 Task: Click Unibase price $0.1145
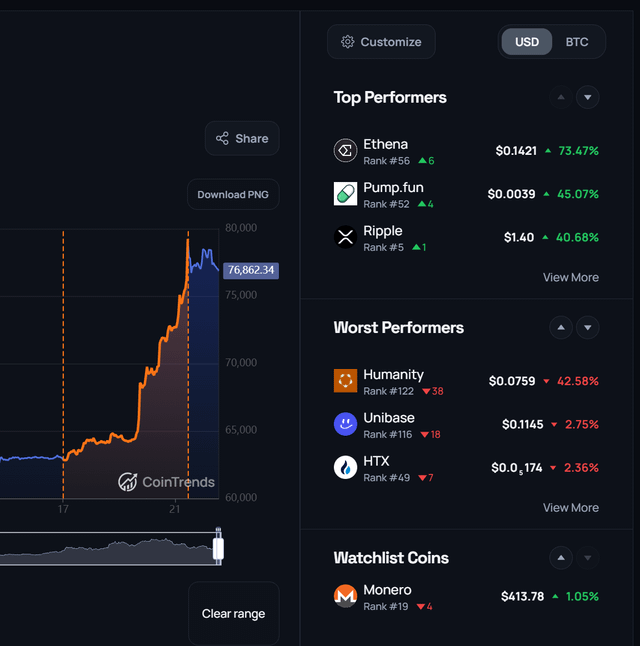coord(523,424)
